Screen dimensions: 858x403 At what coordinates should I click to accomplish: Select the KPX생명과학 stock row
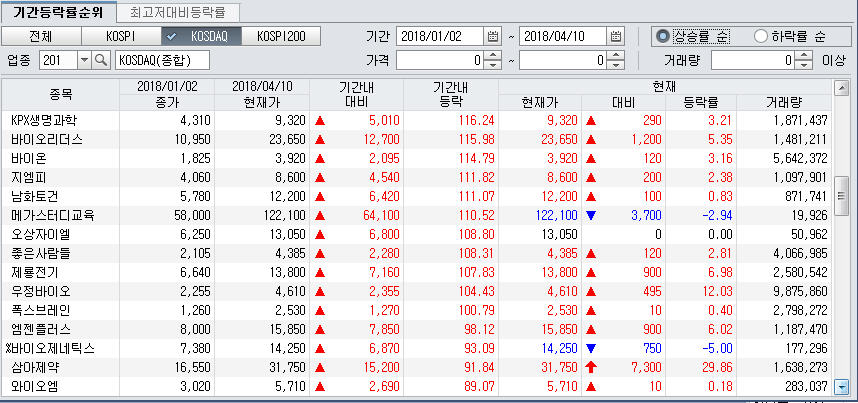point(416,120)
